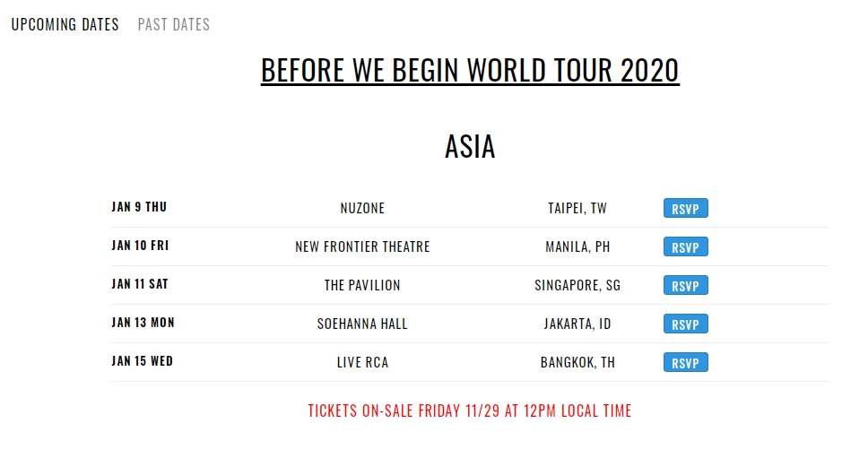Viewport: 868px width, 458px height.
Task: RSVP for the Bangkok show
Action: click(685, 363)
